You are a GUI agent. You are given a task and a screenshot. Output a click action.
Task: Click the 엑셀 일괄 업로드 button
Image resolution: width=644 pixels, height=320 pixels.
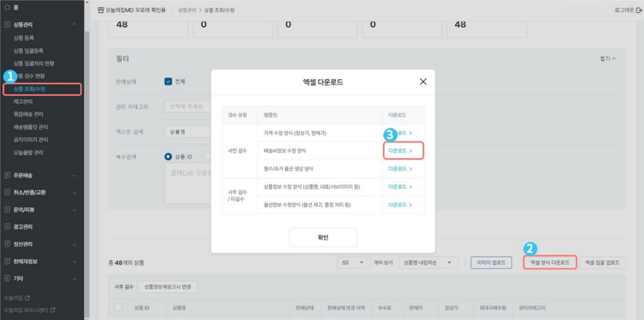click(x=602, y=262)
